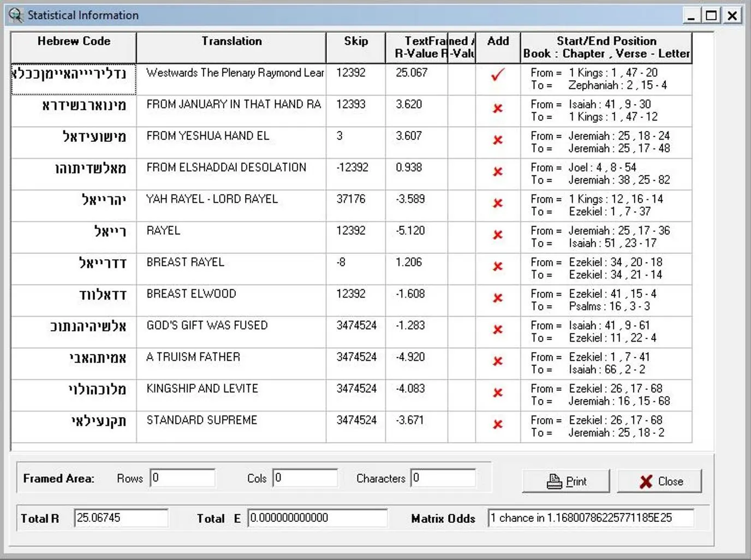751x560 pixels.
Task: Click the Statistical Information title bar icon
Action: point(16,15)
